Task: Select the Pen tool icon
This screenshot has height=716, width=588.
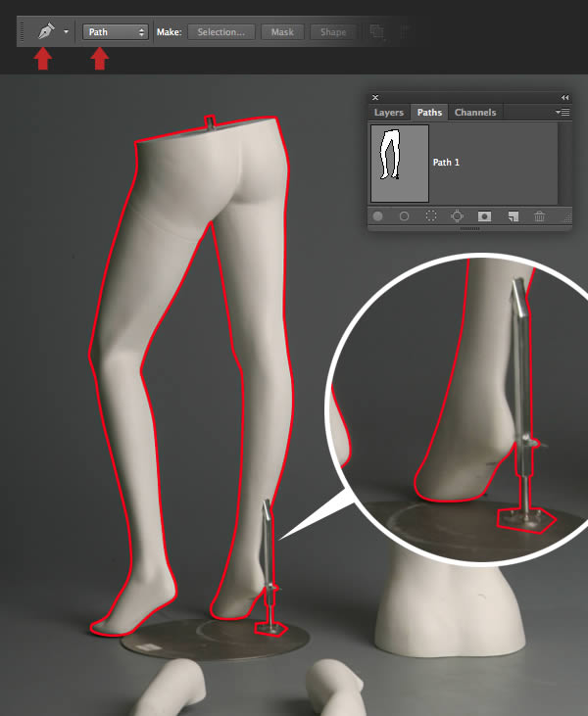Action: tap(46, 31)
